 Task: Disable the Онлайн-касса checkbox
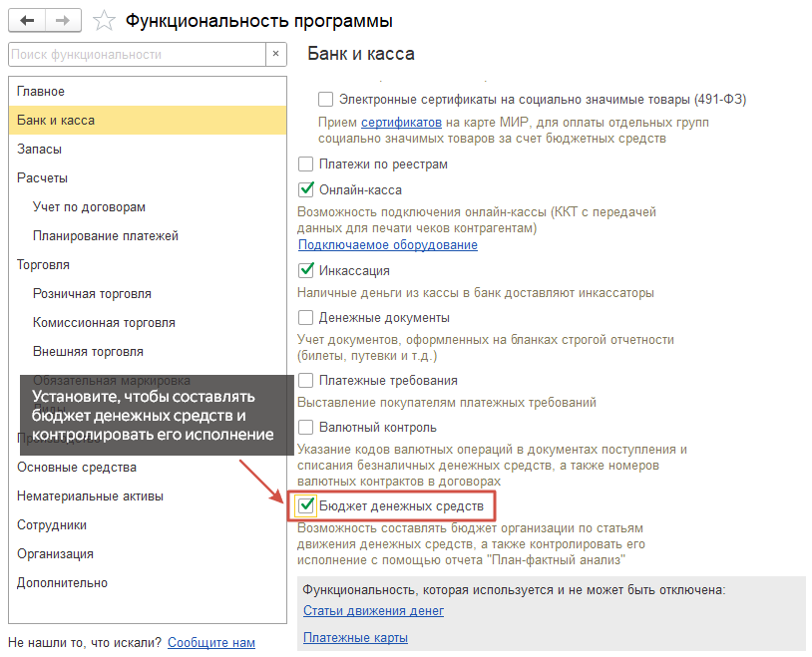pyautogui.click(x=306, y=189)
